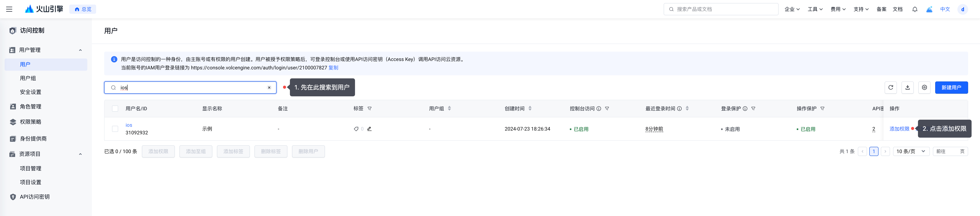Show info for 登录保护
This screenshot has height=216, width=980.
coord(745,109)
